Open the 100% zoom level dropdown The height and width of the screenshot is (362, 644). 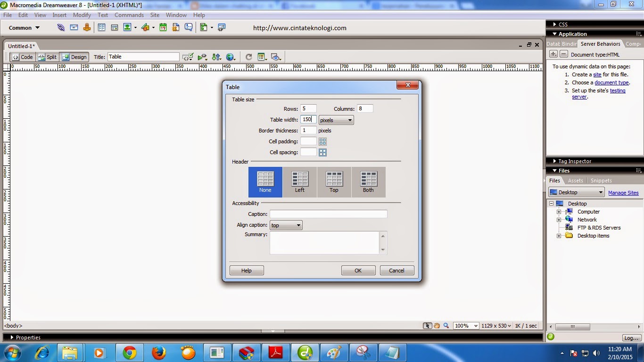tap(466, 326)
